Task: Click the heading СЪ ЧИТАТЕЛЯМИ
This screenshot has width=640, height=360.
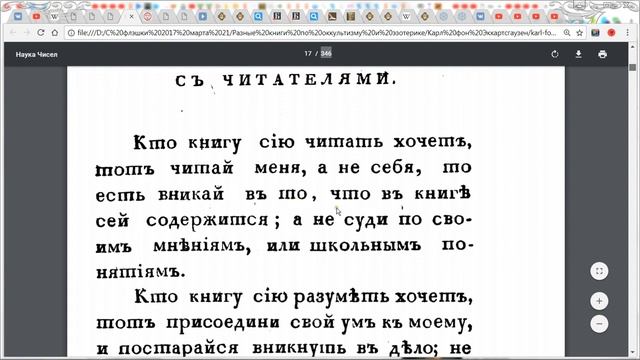Action: tap(286, 79)
